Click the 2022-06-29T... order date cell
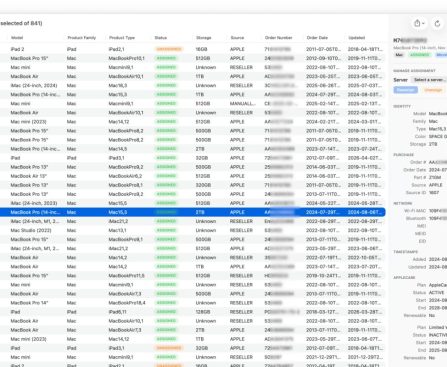Viewport: 447px width, 367px height. pyautogui.click(x=323, y=221)
